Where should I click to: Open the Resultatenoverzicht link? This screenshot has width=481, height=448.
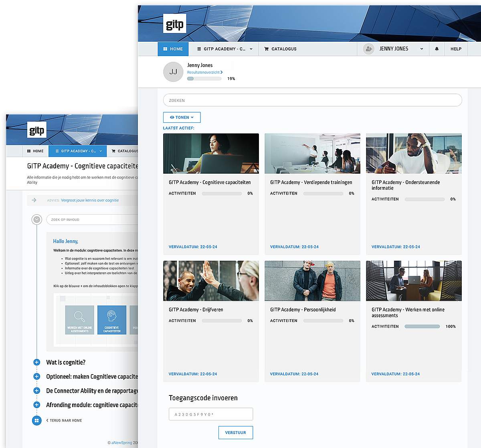[204, 73]
